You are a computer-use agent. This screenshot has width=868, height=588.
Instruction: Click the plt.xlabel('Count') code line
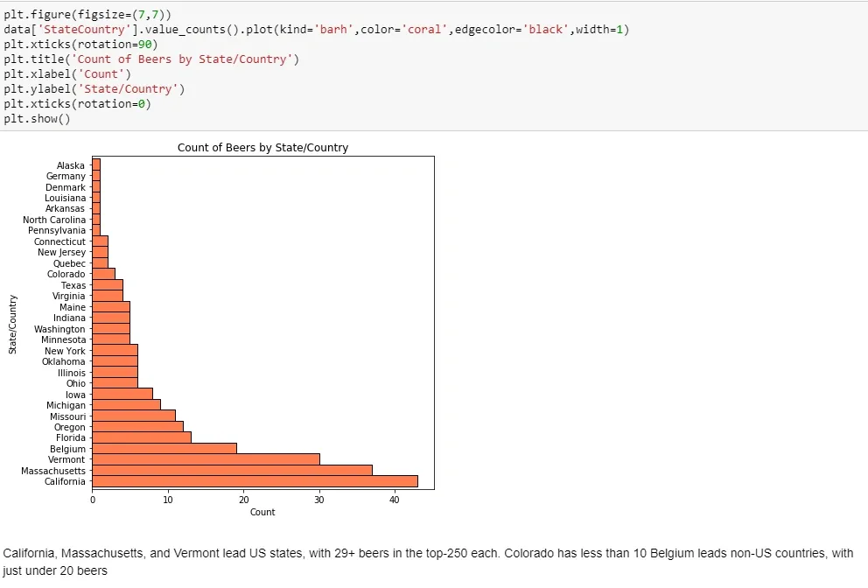click(x=67, y=74)
